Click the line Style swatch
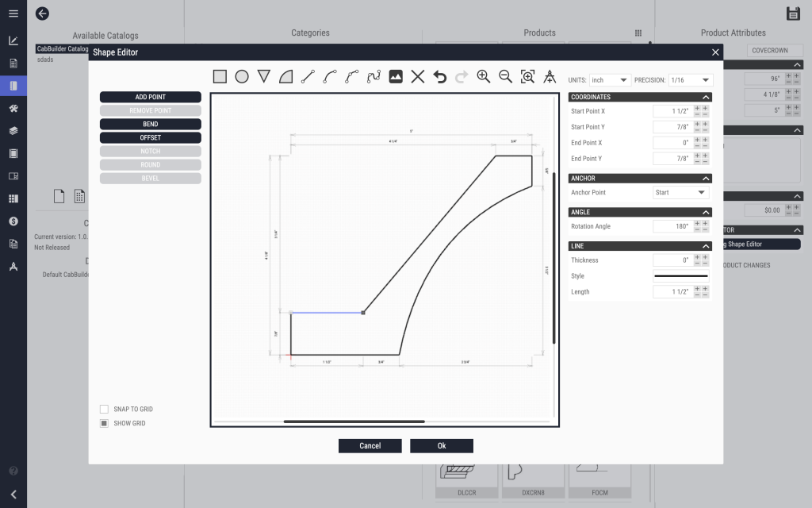812x508 pixels. point(680,276)
